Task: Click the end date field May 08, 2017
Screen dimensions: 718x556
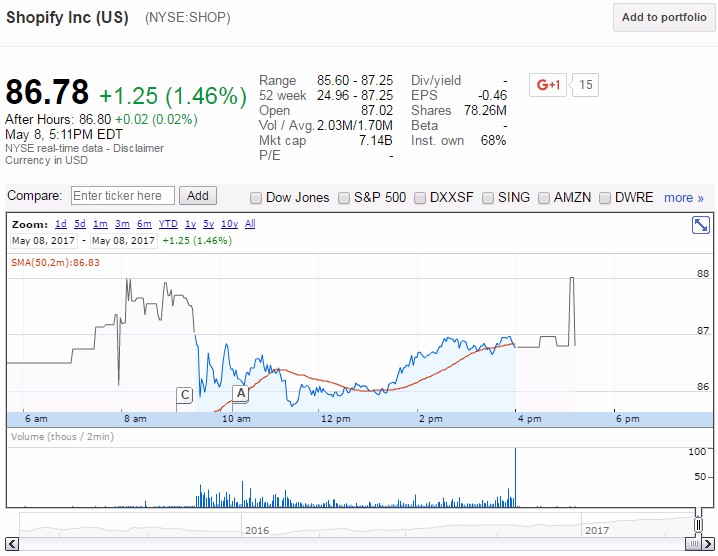Action: click(x=124, y=241)
